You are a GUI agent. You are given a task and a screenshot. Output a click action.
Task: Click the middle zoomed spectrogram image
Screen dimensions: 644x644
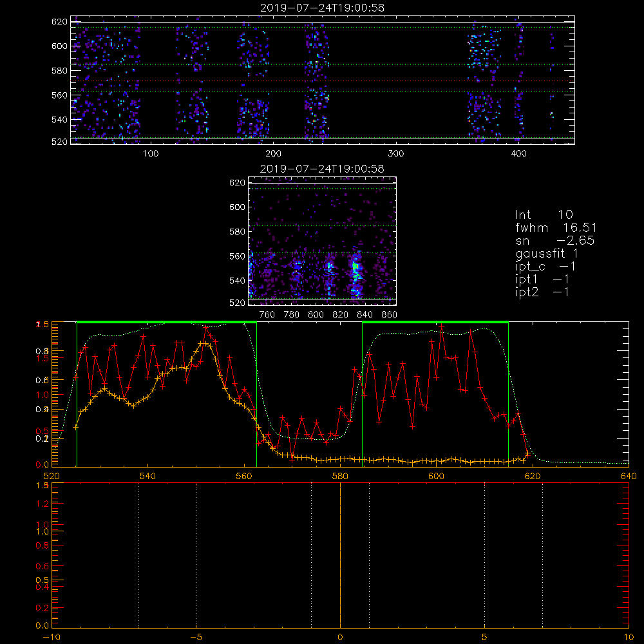tap(323, 241)
